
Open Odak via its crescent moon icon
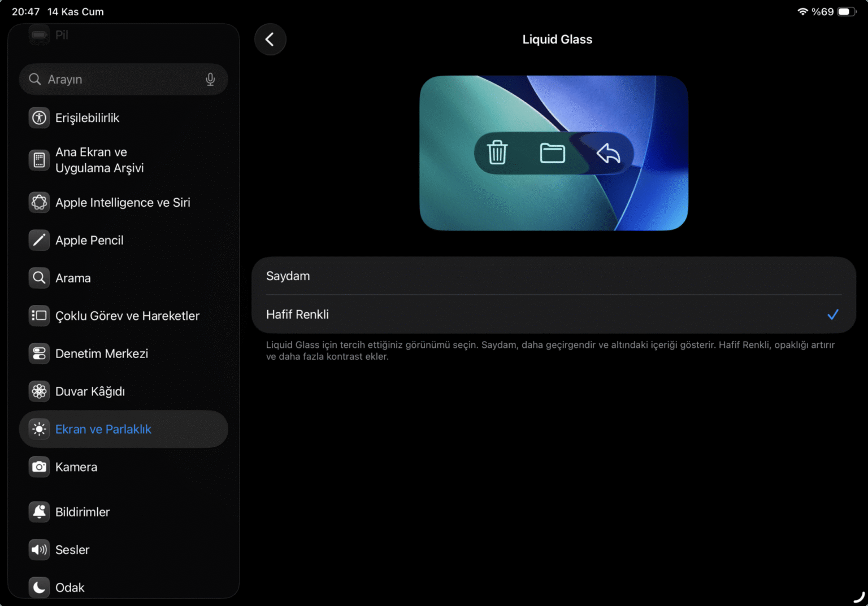39,587
